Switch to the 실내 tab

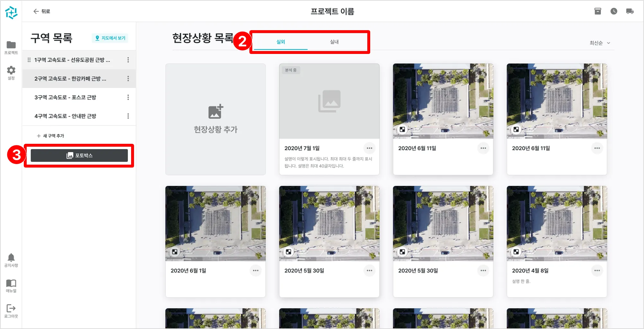pos(334,42)
